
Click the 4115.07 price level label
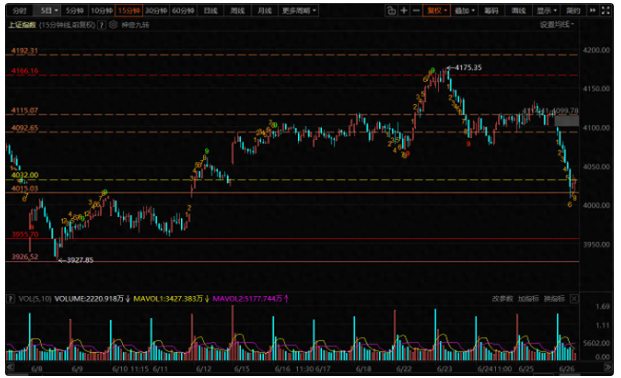pos(25,111)
